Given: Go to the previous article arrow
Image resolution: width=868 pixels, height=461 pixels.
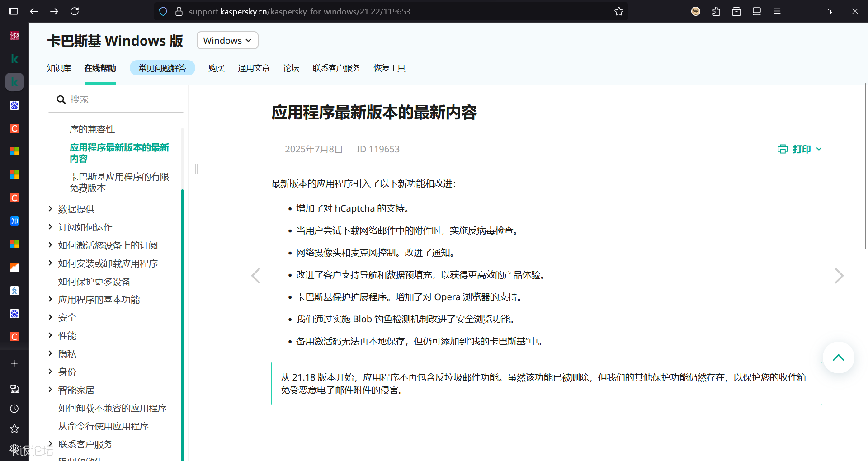Looking at the screenshot, I should [x=256, y=276].
